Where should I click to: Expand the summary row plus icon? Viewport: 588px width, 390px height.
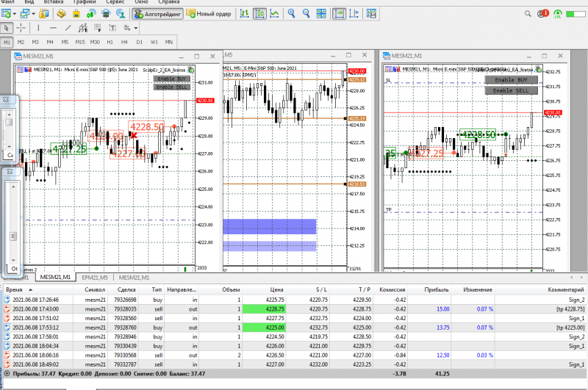click(x=7, y=374)
